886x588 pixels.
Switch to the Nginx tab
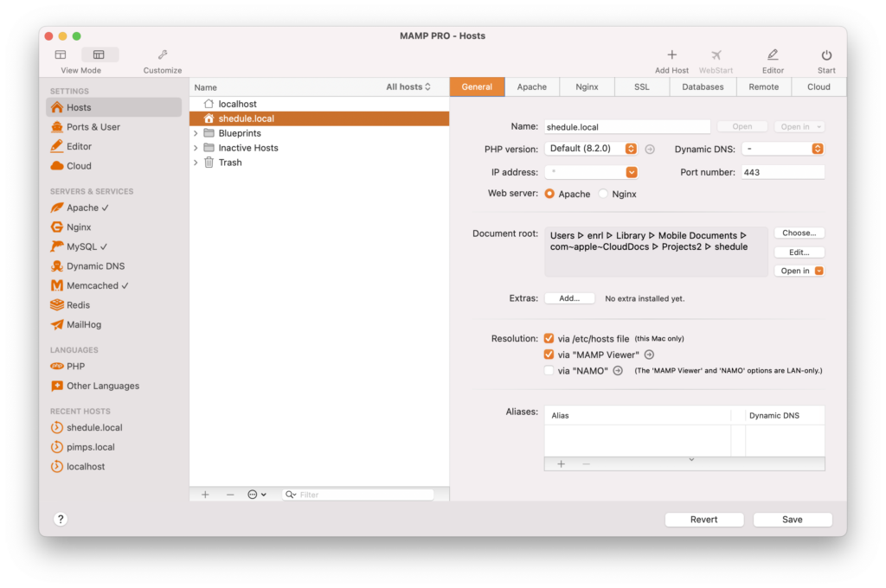tap(587, 87)
